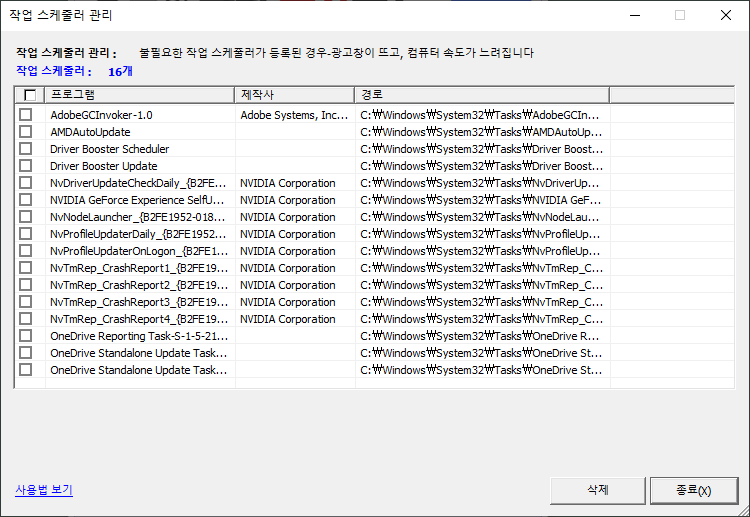Open the 사용법 보기 link
Screen dimensions: 750x517
tap(44, 490)
